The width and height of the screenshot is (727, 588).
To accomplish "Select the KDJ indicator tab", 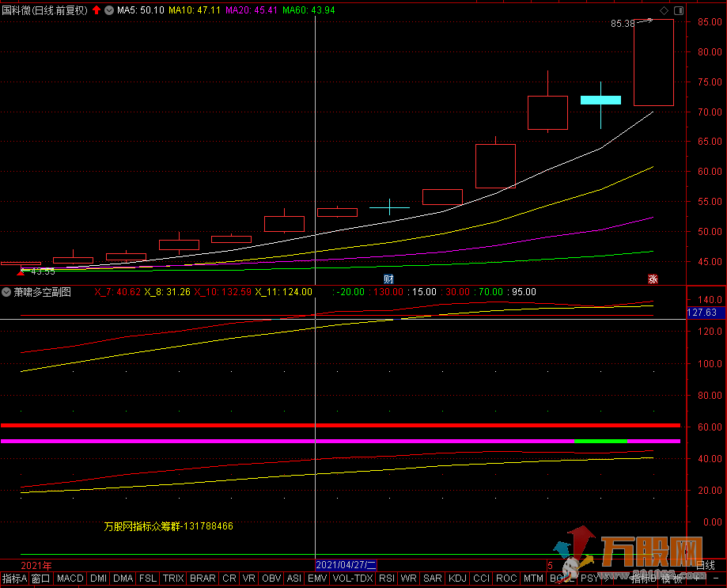I will tap(458, 579).
